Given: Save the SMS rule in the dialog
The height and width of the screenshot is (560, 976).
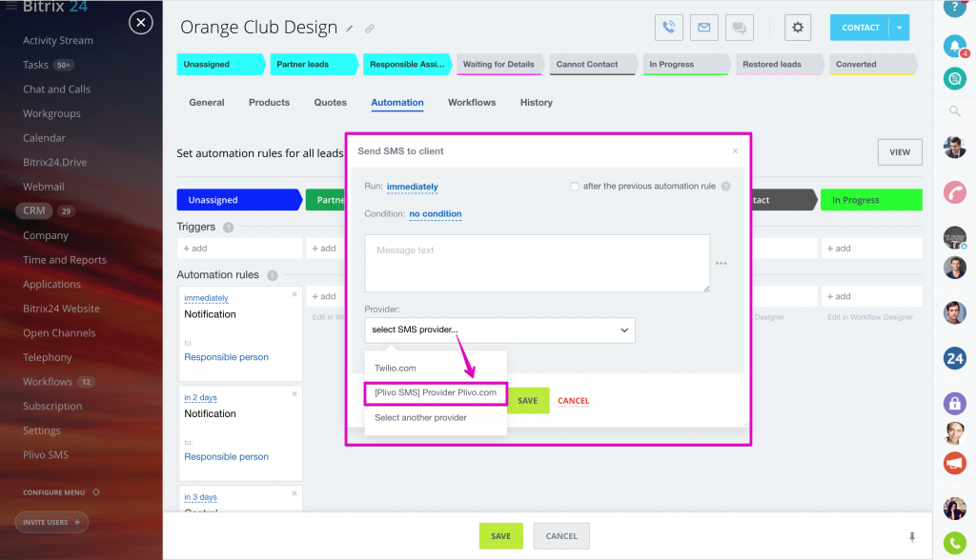Looking at the screenshot, I should 528,401.
